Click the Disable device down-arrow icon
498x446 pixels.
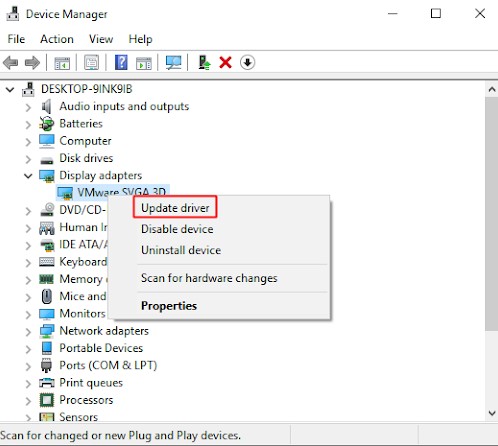(x=247, y=62)
